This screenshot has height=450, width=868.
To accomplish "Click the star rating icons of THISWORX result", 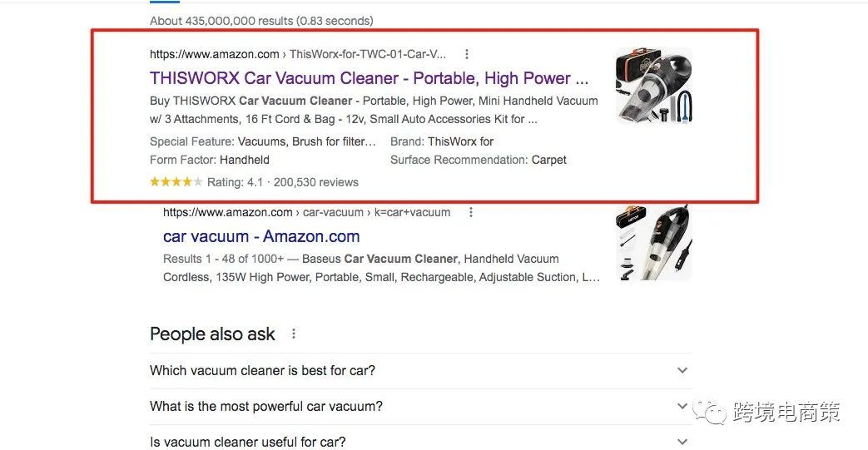I will pos(176,181).
